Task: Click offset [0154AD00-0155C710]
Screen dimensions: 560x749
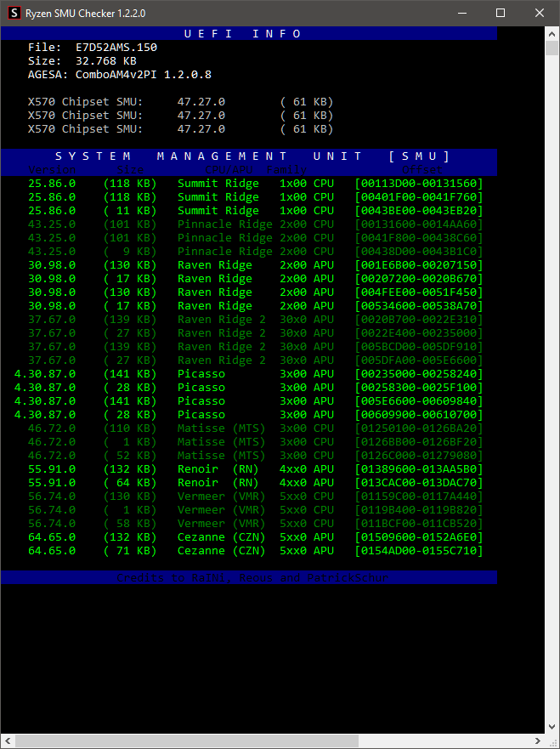Action: [419, 551]
